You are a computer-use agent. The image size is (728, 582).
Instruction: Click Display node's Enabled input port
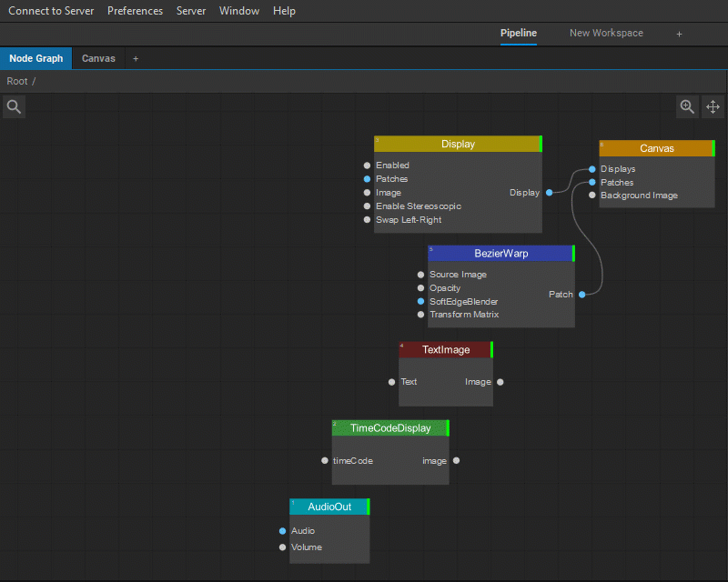[x=367, y=166]
